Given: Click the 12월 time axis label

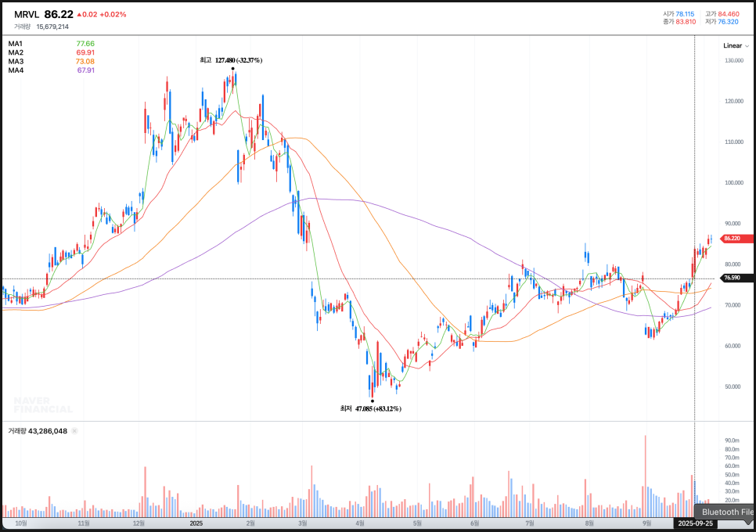Looking at the screenshot, I should (139, 523).
